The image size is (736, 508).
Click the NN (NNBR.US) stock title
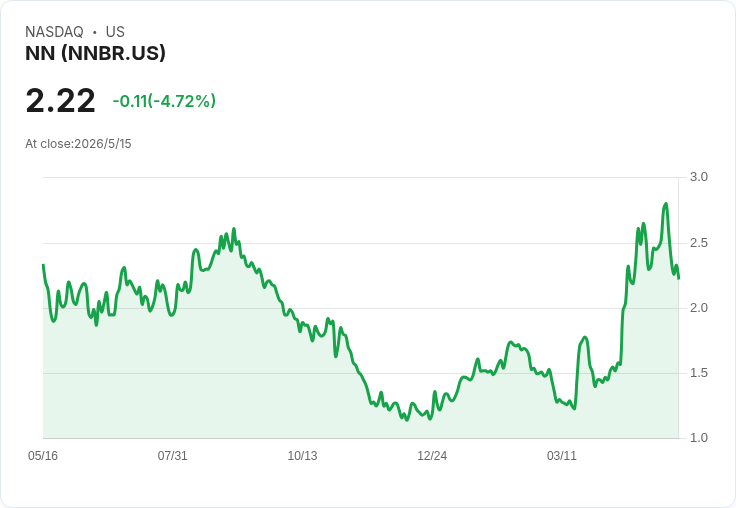[95, 53]
